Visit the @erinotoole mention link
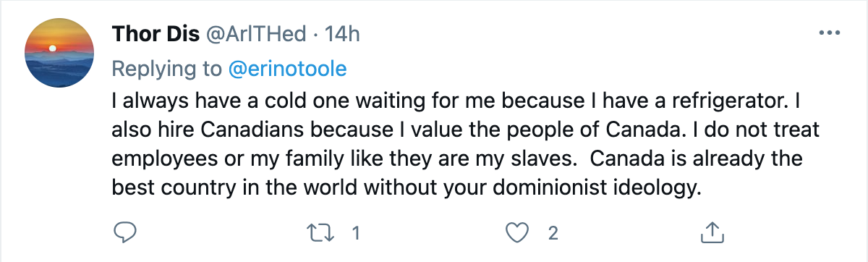 [x=288, y=69]
